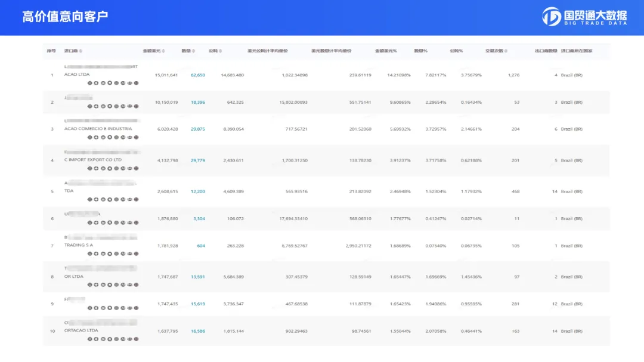Click the eye icon for OR LTDA
Screen dimensions: 644x362
[89, 284]
